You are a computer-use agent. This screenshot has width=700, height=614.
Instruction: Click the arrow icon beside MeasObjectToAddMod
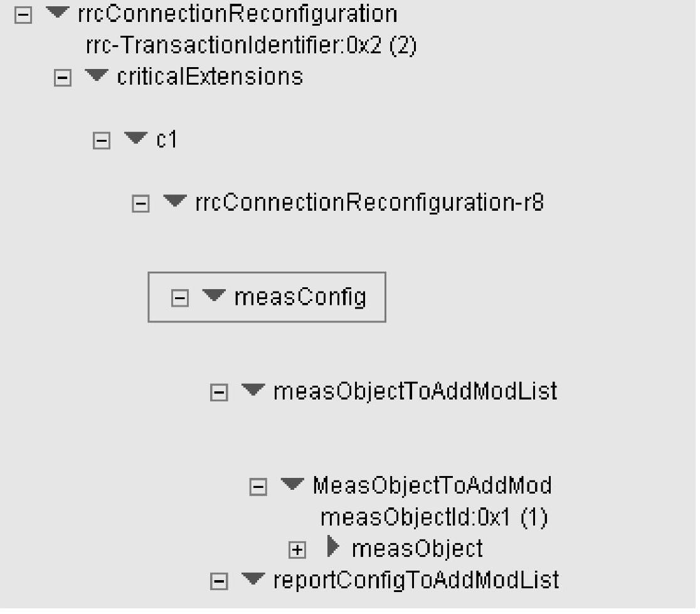tap(292, 485)
